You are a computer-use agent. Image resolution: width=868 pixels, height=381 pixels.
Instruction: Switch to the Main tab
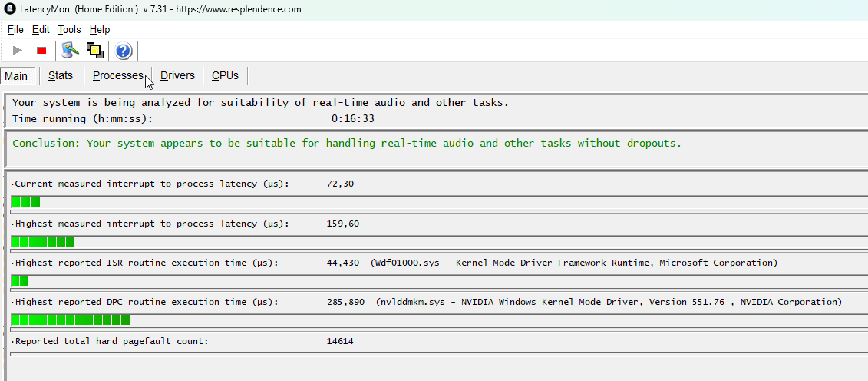tap(18, 76)
